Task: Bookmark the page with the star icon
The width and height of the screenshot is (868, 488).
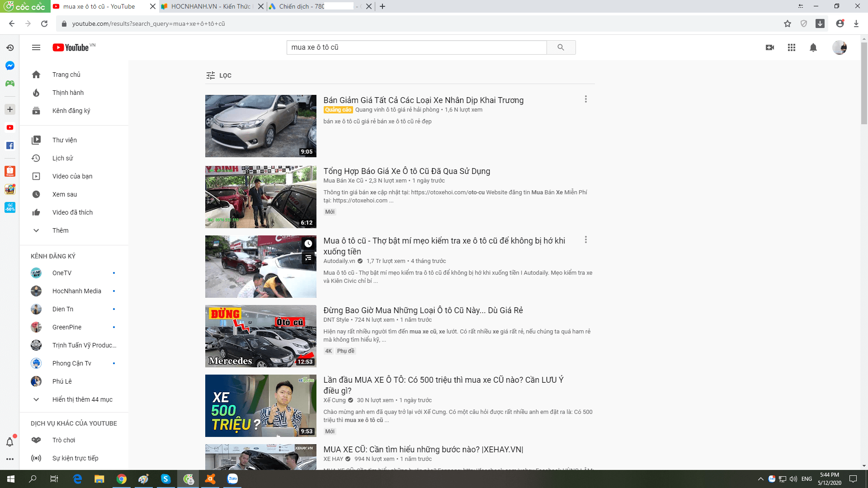Action: [788, 23]
